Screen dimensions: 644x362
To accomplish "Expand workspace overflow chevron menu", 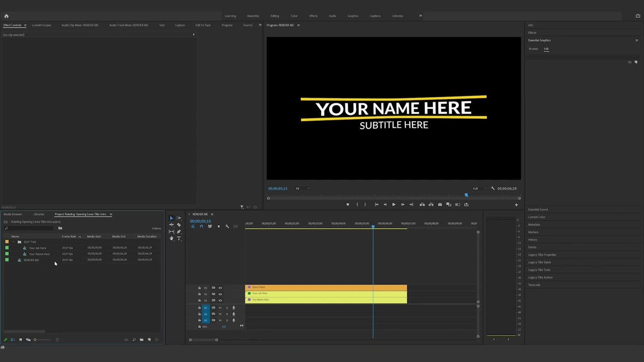I will (421, 16).
